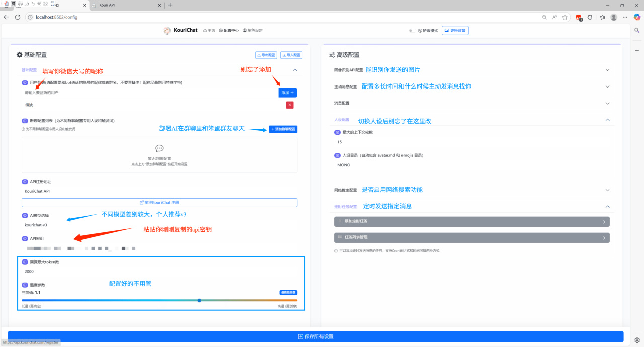The height and width of the screenshot is (347, 644).
Task: Delete user 绫波 with the red X
Action: click(x=290, y=105)
